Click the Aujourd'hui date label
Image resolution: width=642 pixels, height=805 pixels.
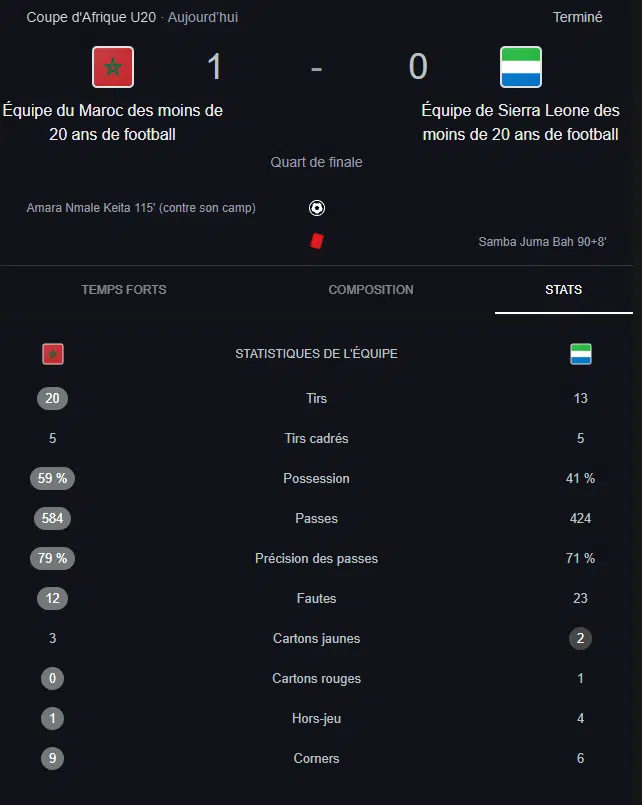click(203, 17)
